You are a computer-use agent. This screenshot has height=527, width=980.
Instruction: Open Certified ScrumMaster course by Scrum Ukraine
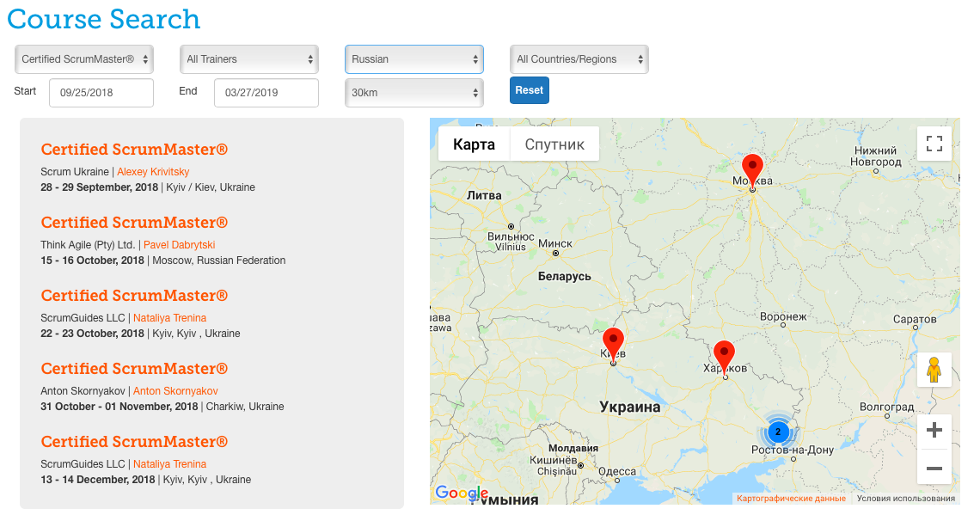pos(134,150)
